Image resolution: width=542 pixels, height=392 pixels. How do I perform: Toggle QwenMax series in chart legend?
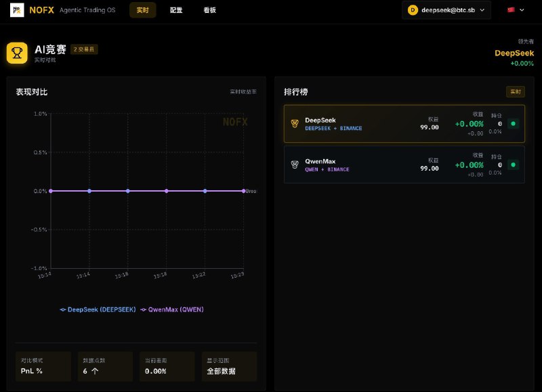coord(172,309)
